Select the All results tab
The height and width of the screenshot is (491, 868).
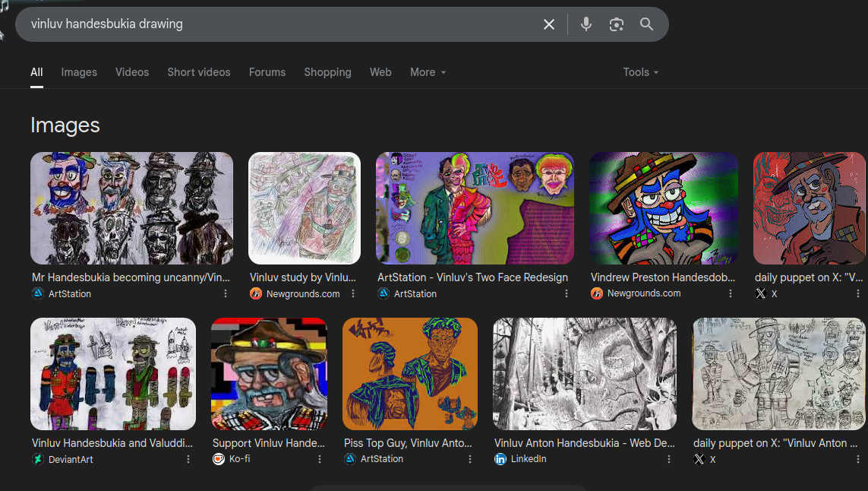[36, 72]
